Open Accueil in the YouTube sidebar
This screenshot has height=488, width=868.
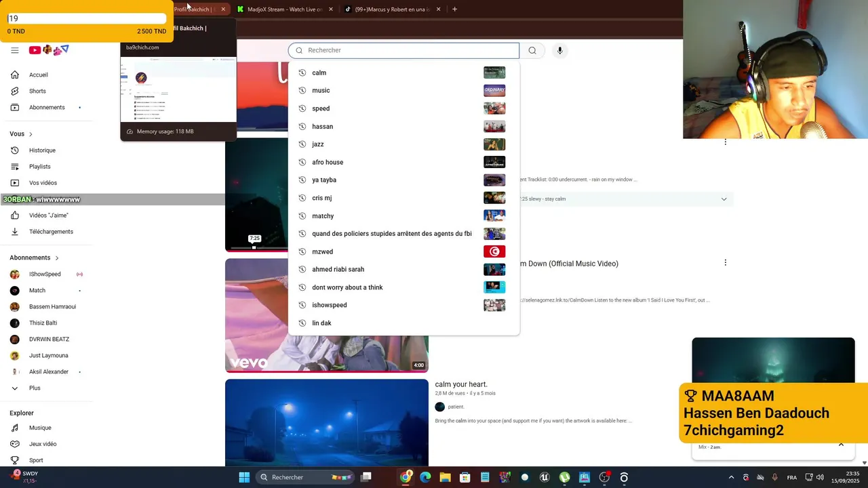pyautogui.click(x=38, y=75)
